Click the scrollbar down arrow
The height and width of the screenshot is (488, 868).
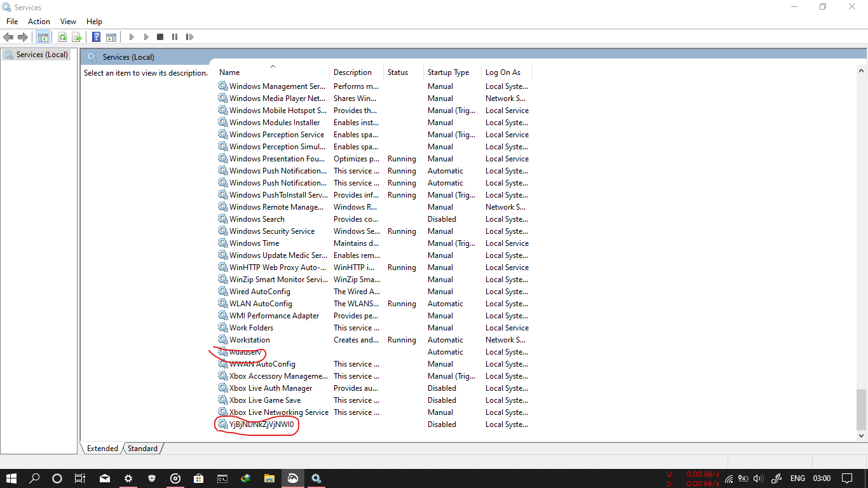pos(862,436)
